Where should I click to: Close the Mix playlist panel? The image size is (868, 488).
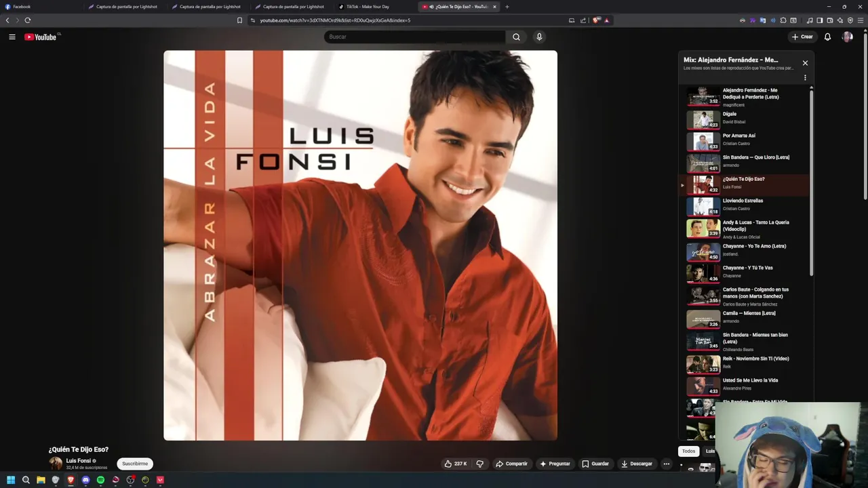click(805, 63)
